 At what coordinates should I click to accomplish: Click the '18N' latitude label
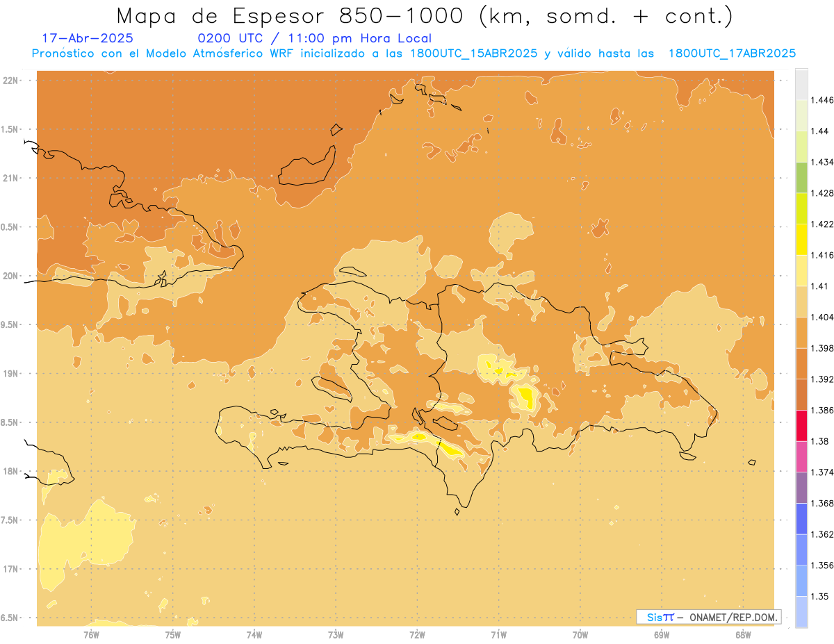click(12, 472)
